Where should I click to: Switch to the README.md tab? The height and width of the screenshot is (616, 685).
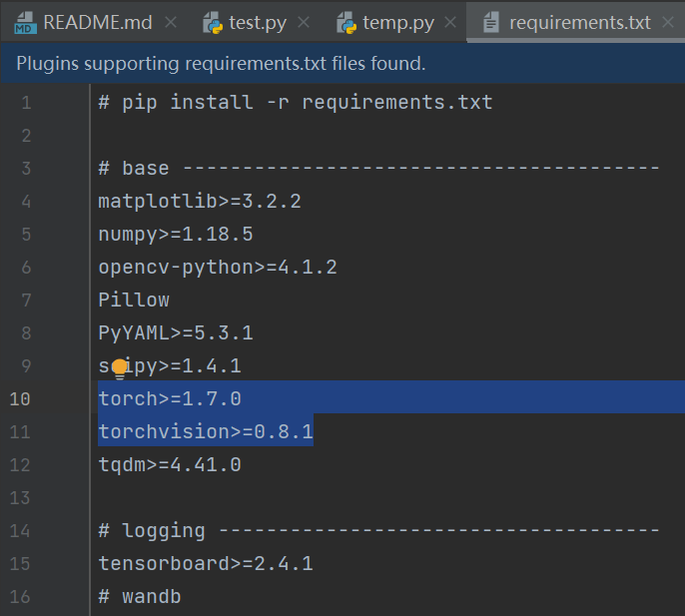tap(98, 22)
